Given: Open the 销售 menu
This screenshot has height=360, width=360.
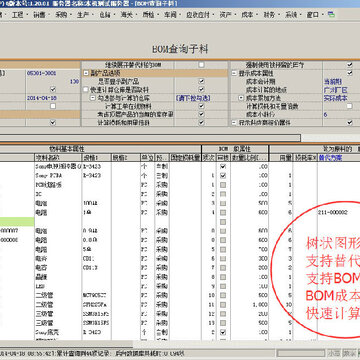Looking at the screenshot, I should tap(39, 15).
